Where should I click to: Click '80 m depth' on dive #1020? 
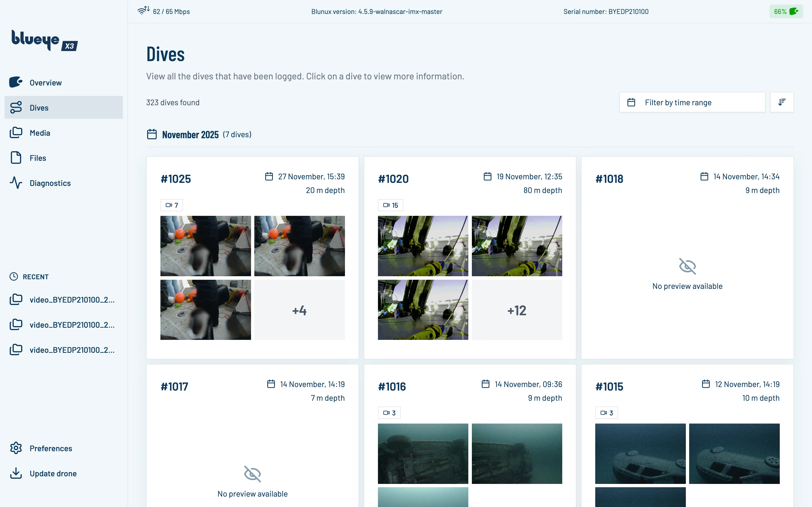[x=543, y=190]
